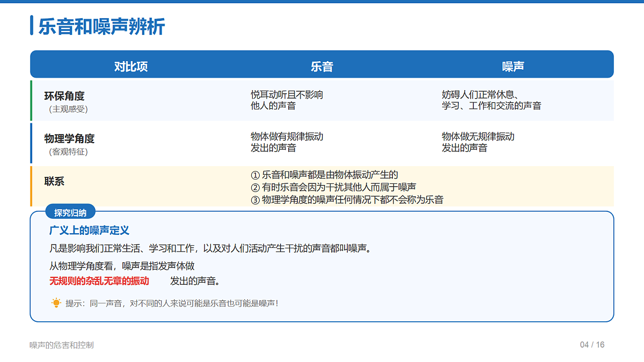644x362 pixels.
Task: Select the text 悦耳动听且不影响他人的声音
Action: coord(287,100)
